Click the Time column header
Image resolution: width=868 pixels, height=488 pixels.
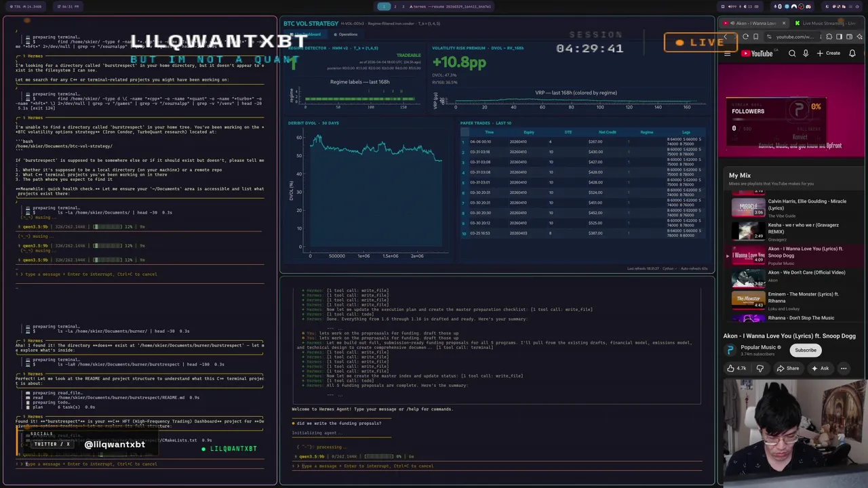point(489,132)
